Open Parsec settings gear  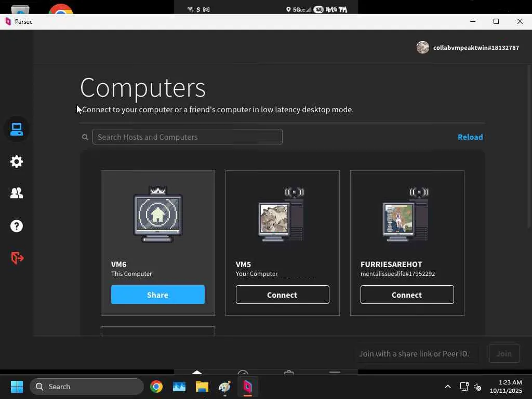pyautogui.click(x=16, y=162)
